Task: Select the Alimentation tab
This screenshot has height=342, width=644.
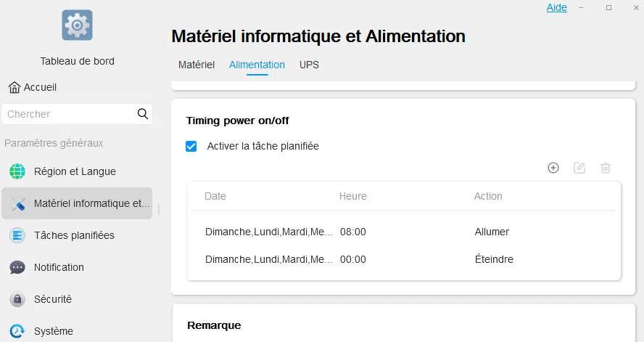Action: click(x=257, y=65)
